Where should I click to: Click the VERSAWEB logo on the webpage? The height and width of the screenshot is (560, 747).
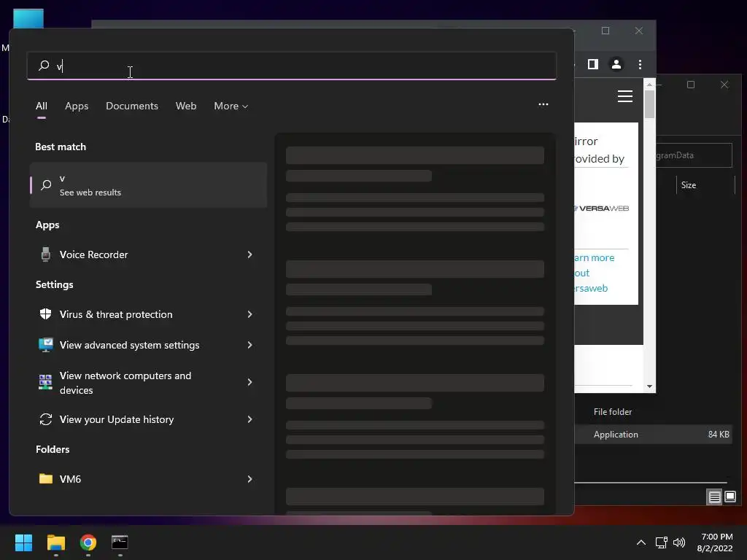pos(602,208)
